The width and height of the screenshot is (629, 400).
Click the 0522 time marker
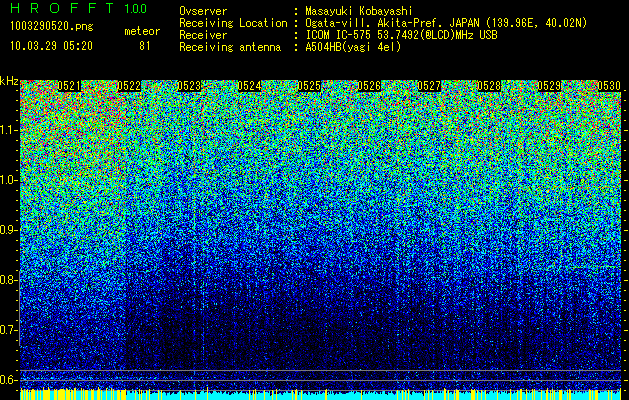[129, 86]
